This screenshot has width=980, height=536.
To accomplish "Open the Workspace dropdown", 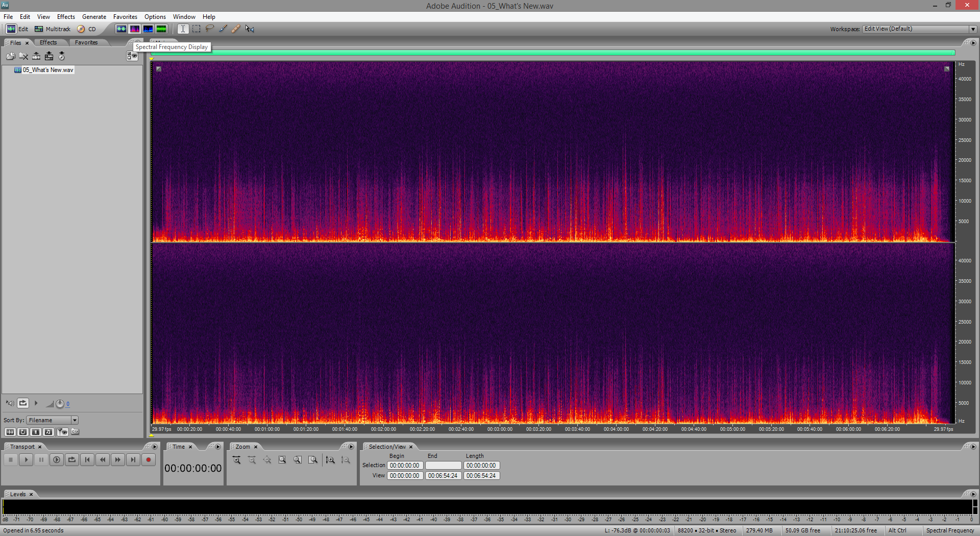I will (x=919, y=29).
